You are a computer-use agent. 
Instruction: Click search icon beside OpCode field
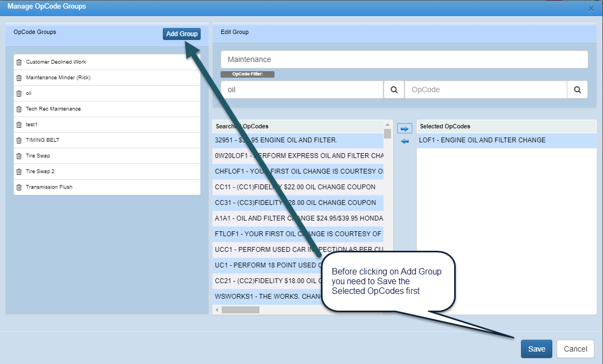[577, 90]
